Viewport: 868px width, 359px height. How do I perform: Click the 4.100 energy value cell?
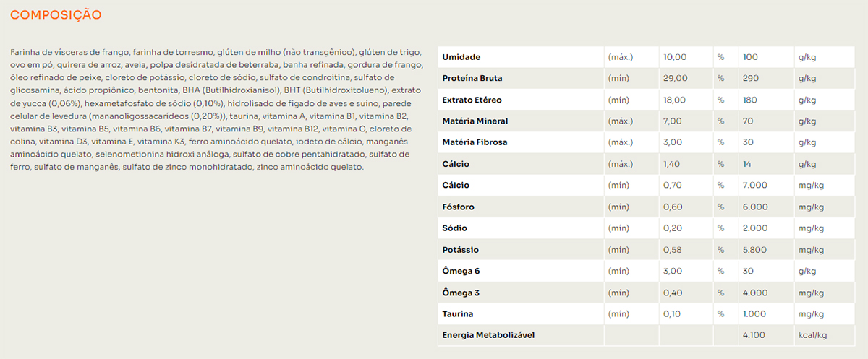754,336
